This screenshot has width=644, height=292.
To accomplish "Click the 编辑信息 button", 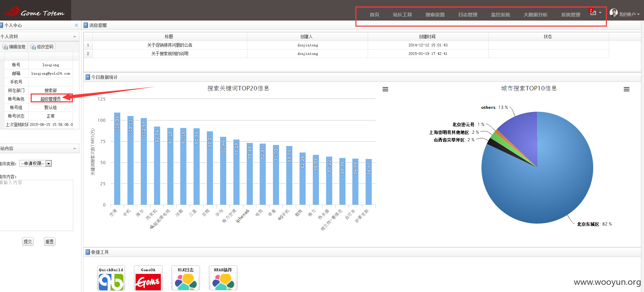I will [x=14, y=47].
